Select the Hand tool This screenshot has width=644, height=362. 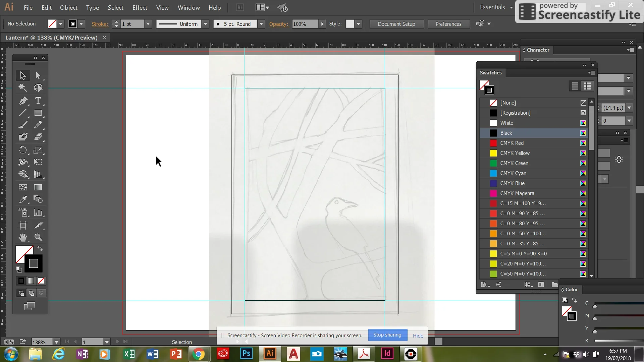22,238
